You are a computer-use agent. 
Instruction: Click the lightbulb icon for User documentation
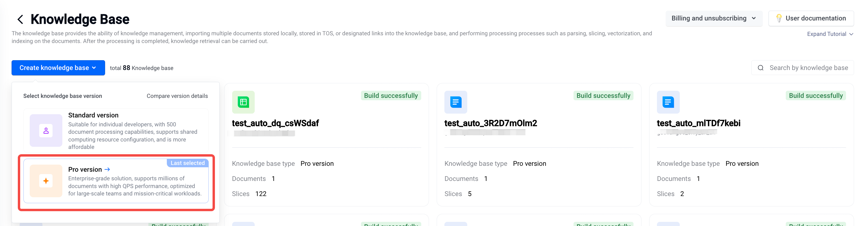779,18
